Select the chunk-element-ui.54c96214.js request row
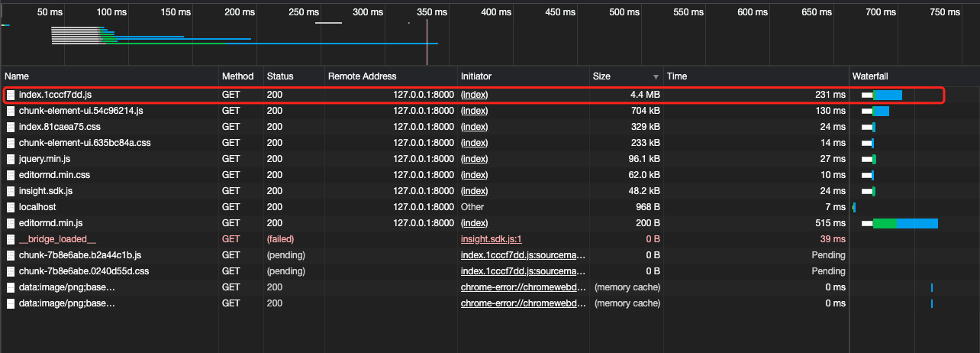The width and height of the screenshot is (980, 353). (490, 111)
